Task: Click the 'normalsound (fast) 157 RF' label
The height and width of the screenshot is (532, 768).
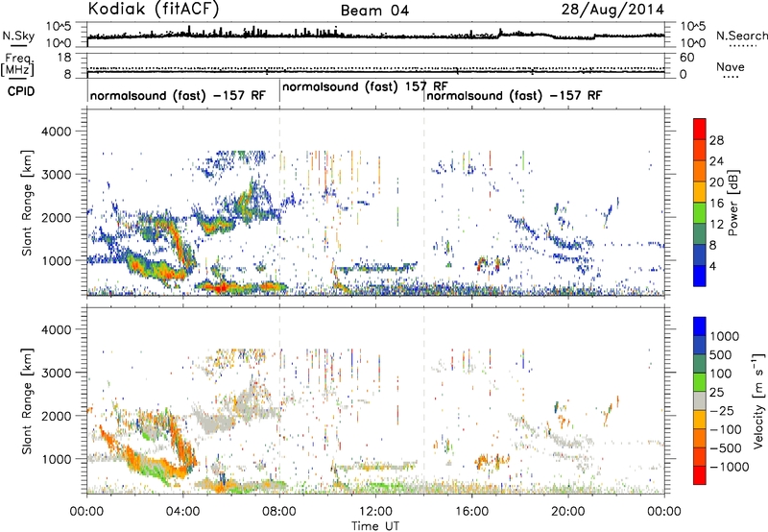Action: (x=365, y=86)
